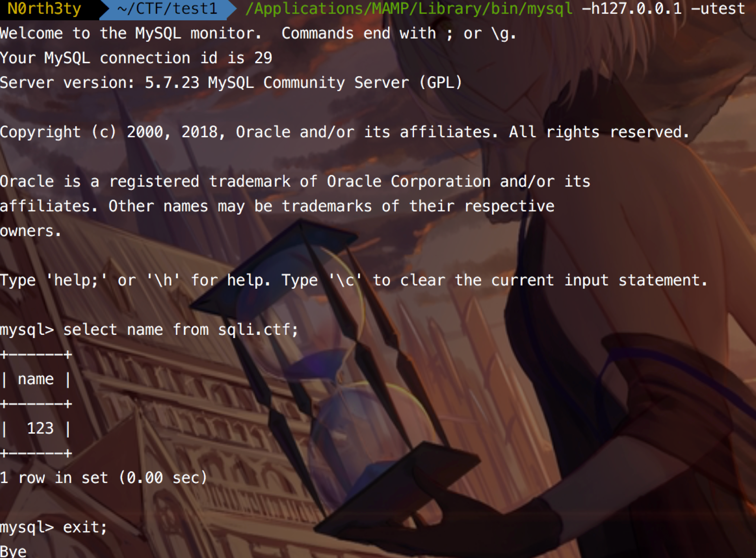This screenshot has height=558, width=756.
Task: Click the server version 5.7.23 text
Action: tap(172, 82)
